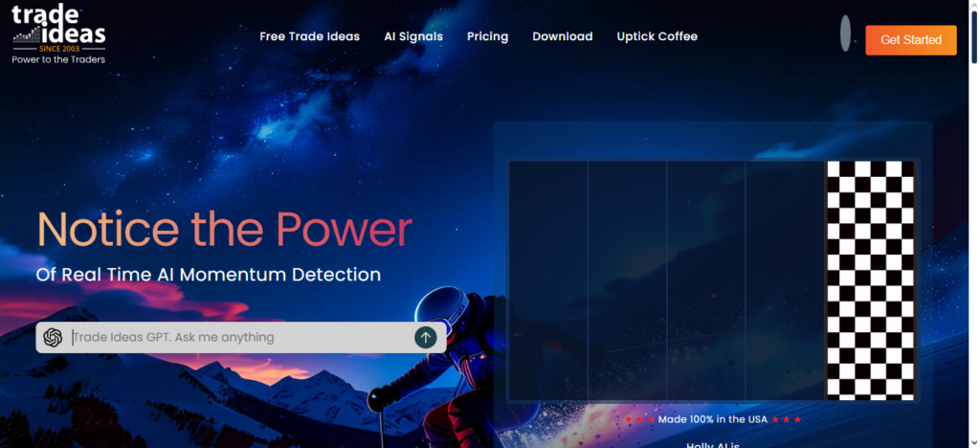
Task: Visit the Uptick Coffee link
Action: (x=657, y=36)
